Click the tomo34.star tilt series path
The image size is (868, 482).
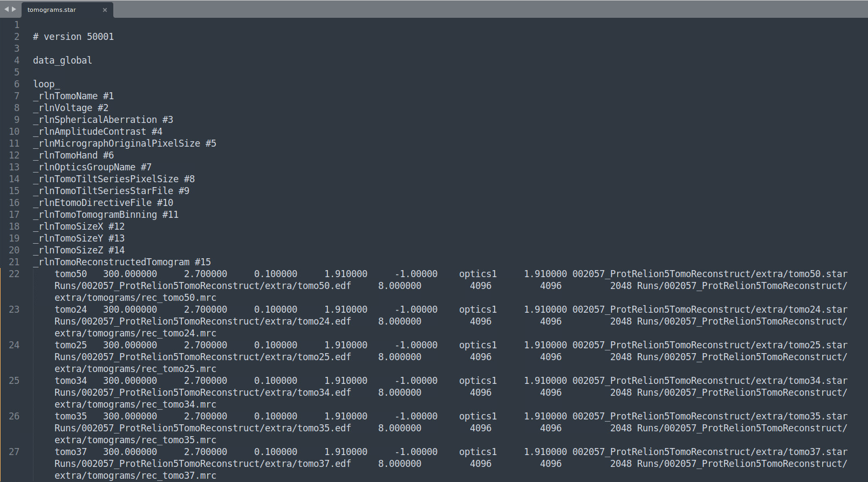click(710, 381)
